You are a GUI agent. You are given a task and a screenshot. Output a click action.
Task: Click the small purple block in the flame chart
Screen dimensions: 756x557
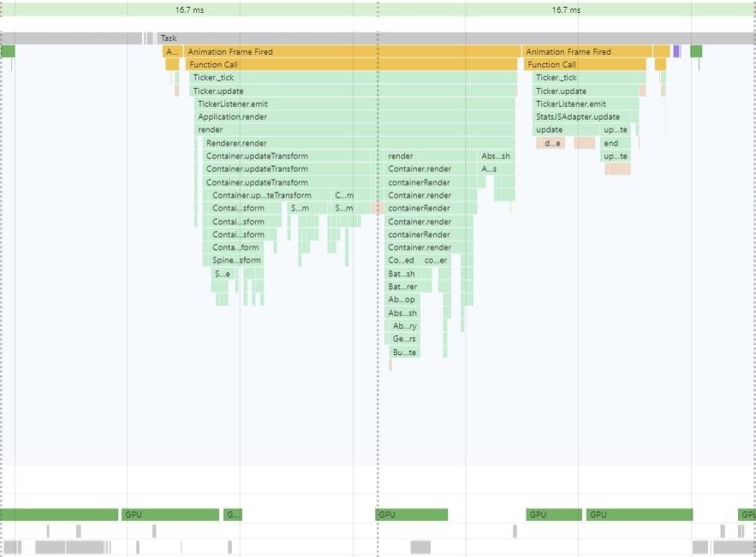pos(676,51)
